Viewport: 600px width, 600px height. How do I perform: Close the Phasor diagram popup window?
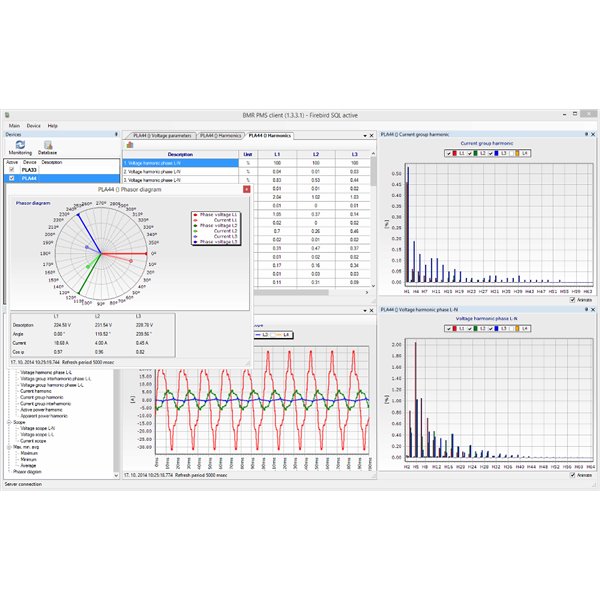tap(247, 188)
